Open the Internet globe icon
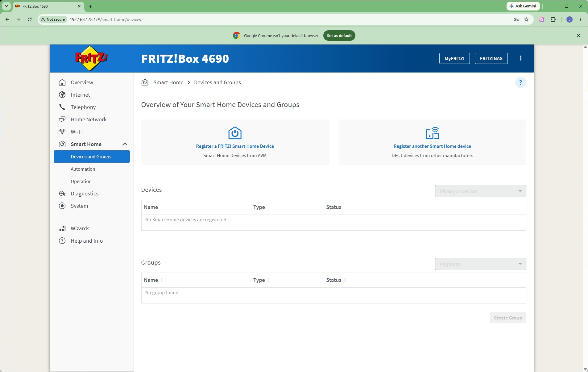This screenshot has width=588, height=372. [62, 95]
